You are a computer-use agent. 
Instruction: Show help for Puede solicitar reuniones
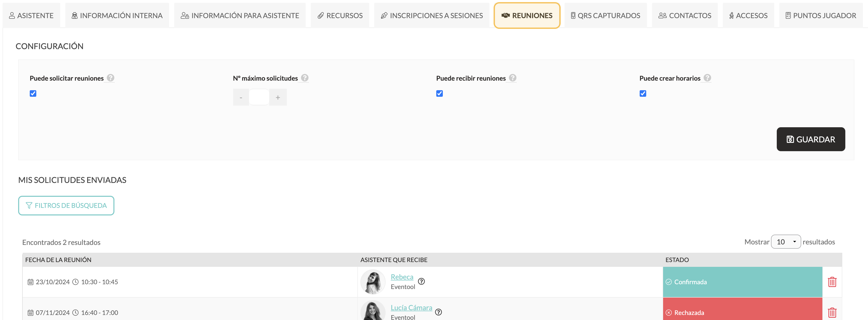pos(111,78)
